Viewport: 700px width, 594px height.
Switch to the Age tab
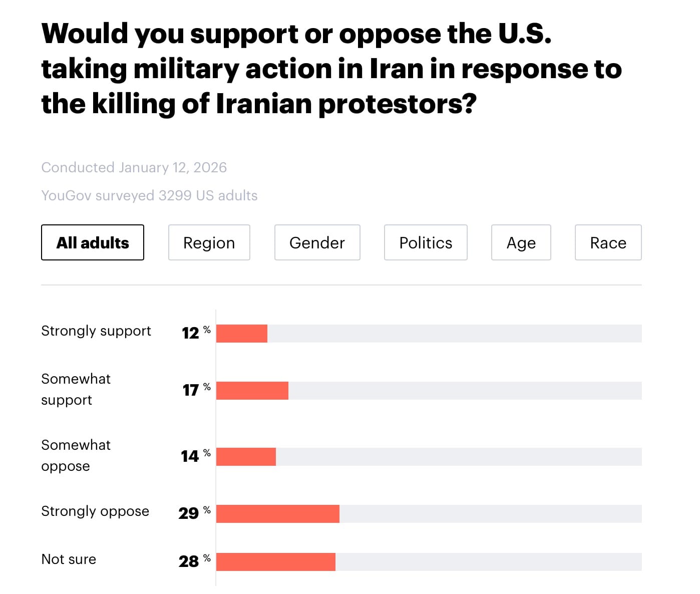[x=521, y=242]
